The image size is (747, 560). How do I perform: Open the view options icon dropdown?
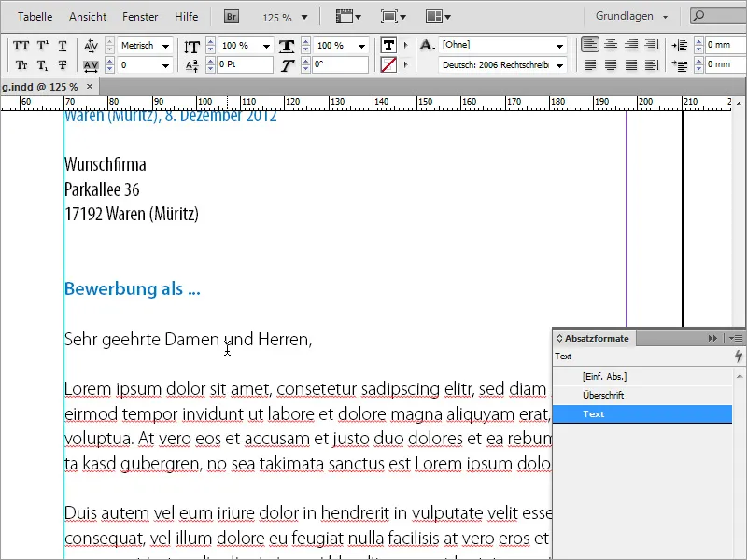(x=348, y=17)
